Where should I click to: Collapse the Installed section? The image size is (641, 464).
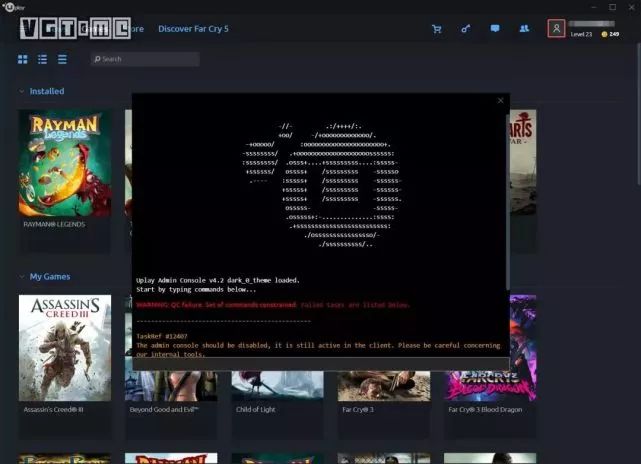click(22, 91)
